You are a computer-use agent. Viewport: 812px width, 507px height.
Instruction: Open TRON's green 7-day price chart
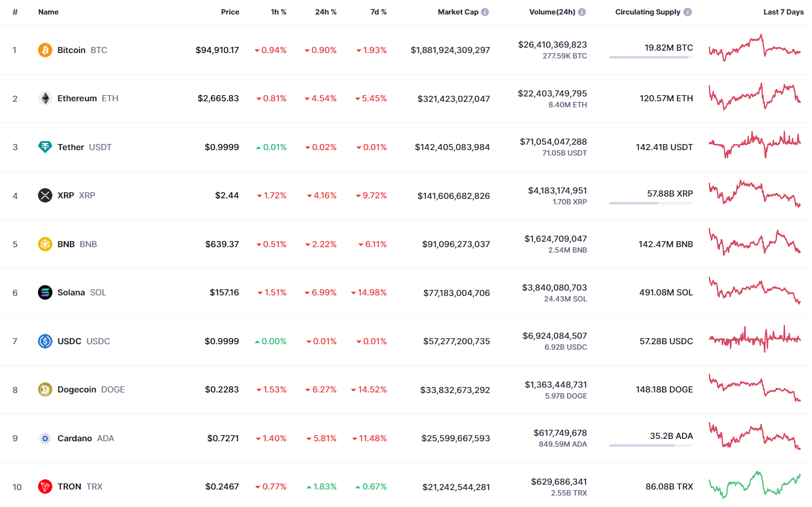[x=755, y=485]
